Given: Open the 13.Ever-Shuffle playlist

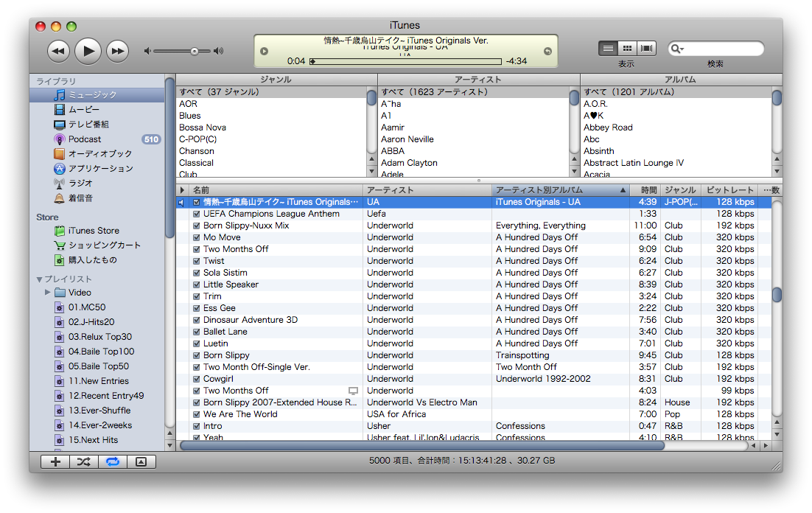Looking at the screenshot, I should (97, 411).
